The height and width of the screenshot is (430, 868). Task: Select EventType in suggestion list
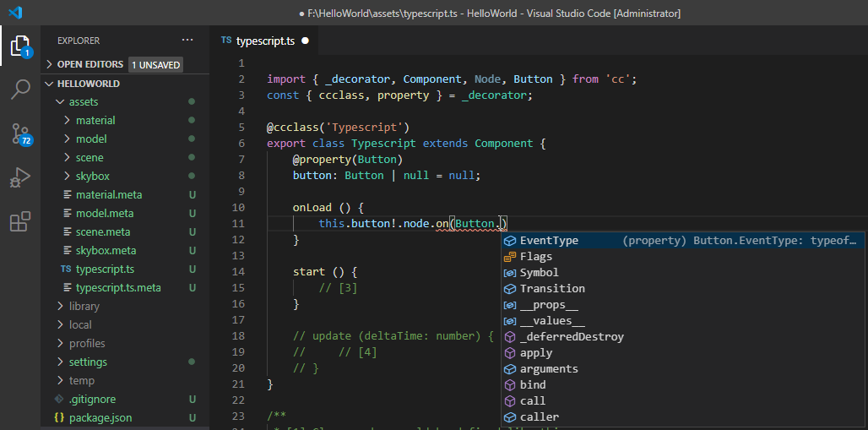[x=684, y=241]
